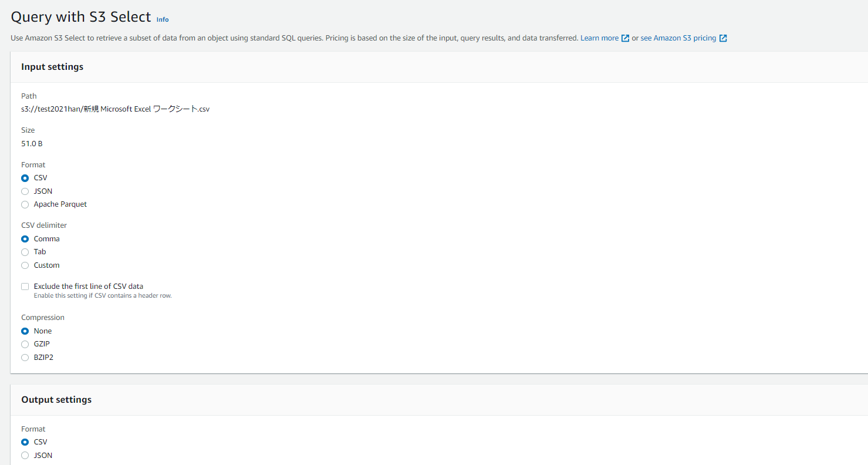Click the S3 path for the CSV worksheet file

(x=115, y=109)
